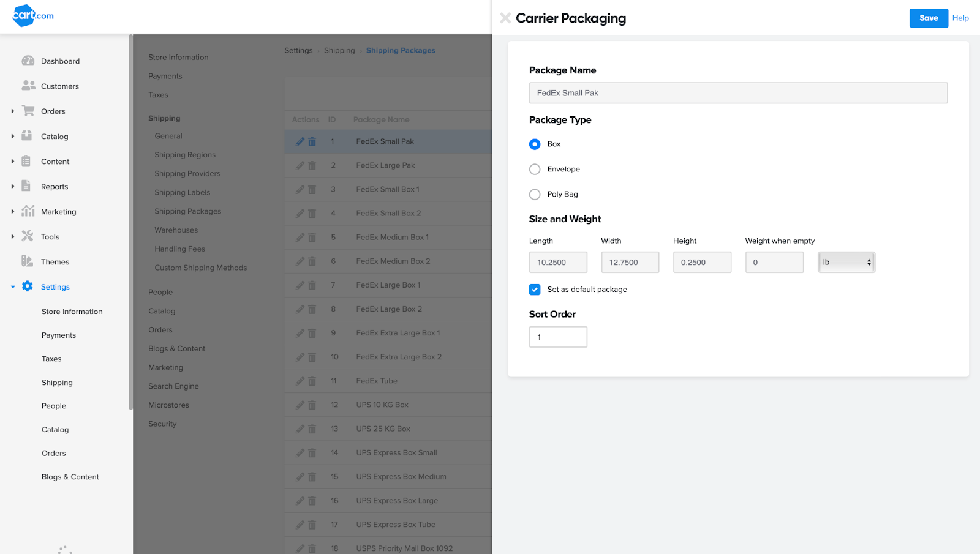Image resolution: width=980 pixels, height=554 pixels.
Task: Edit FedEx Small Box 1 row
Action: [x=300, y=189]
